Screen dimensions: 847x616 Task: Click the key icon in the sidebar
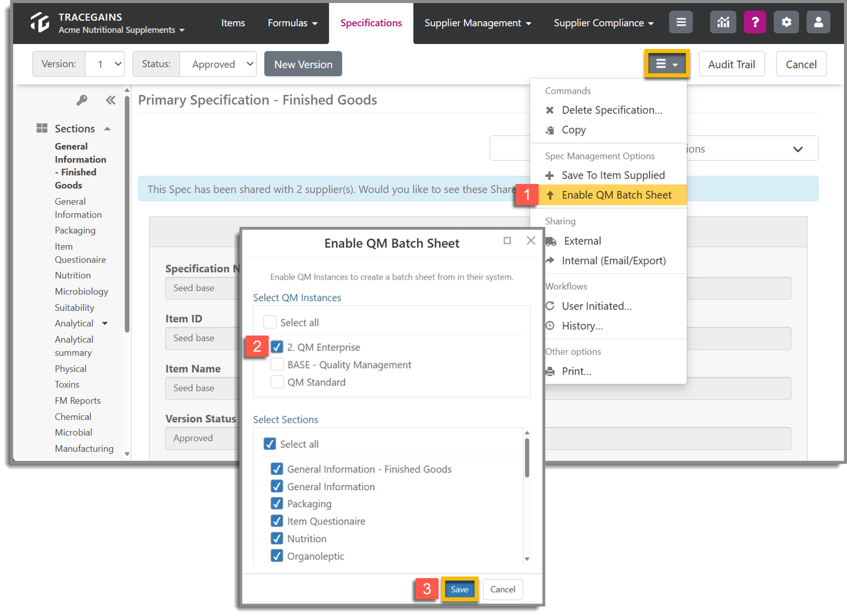pos(82,100)
